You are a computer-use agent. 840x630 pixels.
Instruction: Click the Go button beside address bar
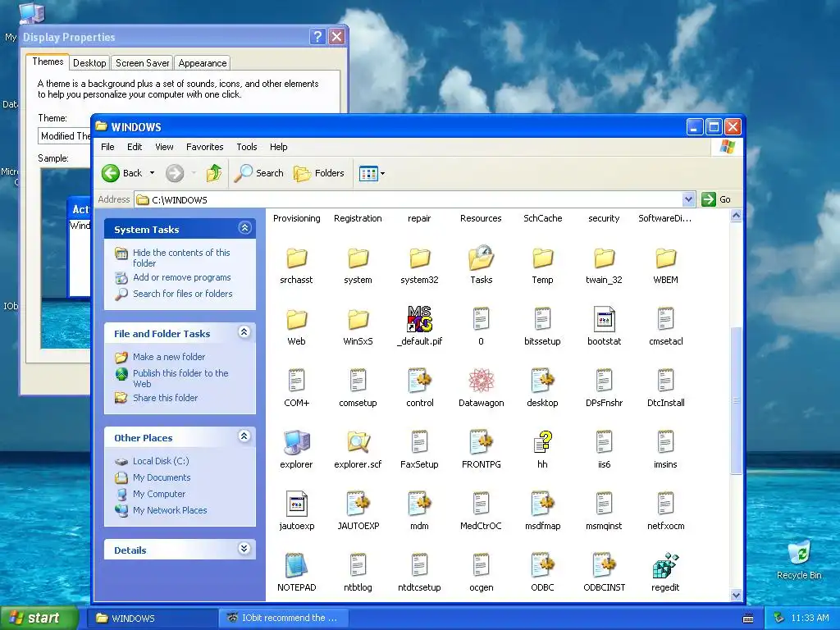pyautogui.click(x=716, y=199)
